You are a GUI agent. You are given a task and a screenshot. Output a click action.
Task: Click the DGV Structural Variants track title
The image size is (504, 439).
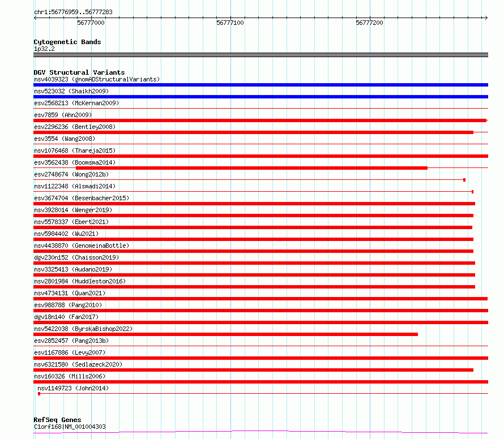pyautogui.click(x=79, y=72)
